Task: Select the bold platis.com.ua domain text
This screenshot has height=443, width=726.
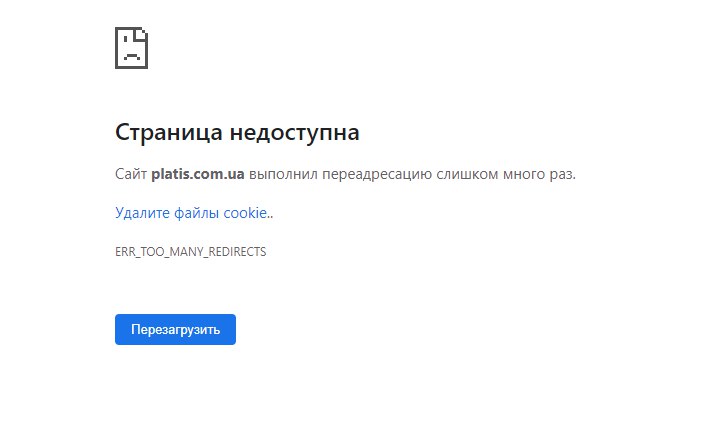Action: click(x=198, y=175)
